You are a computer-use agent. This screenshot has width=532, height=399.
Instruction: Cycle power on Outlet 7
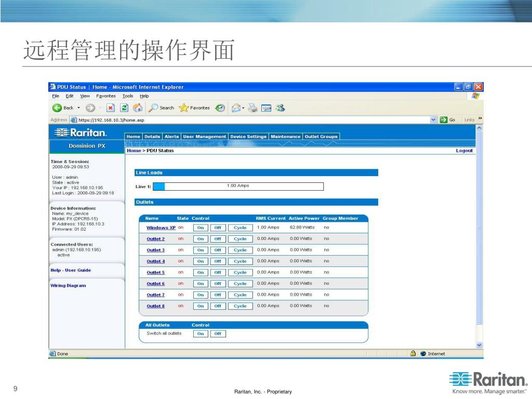pos(240,295)
